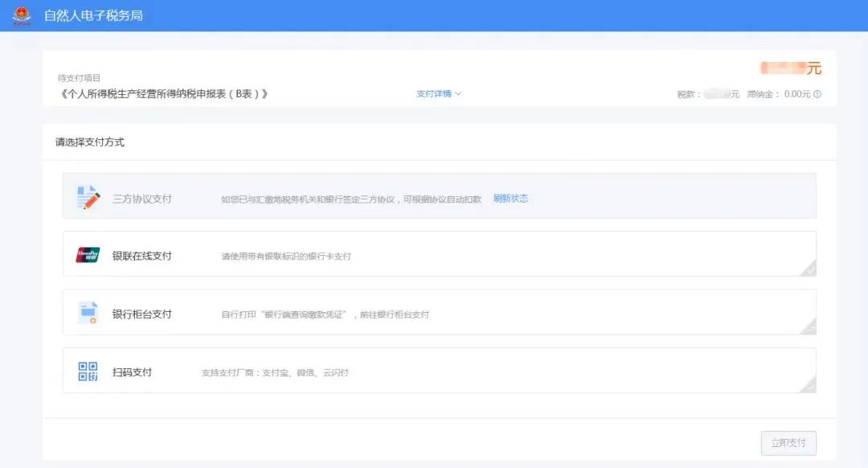Click the tax bureau emblem logo
This screenshot has width=868, height=468.
(23, 15)
